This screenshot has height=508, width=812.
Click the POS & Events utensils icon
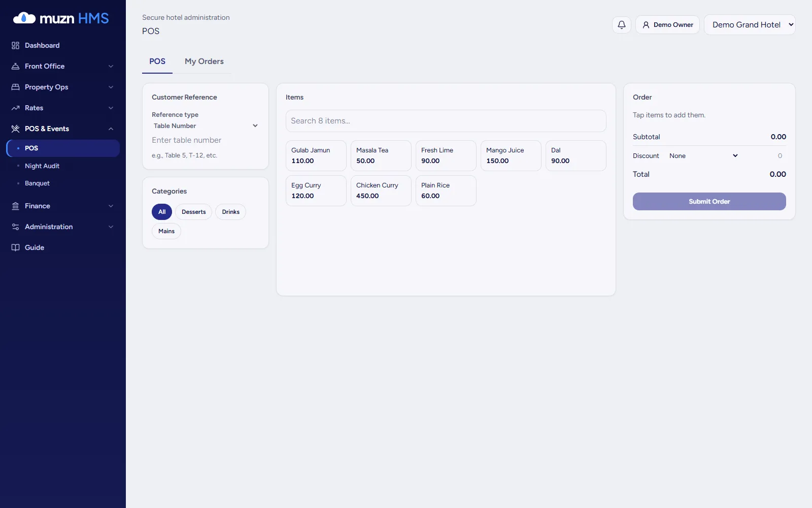click(15, 129)
